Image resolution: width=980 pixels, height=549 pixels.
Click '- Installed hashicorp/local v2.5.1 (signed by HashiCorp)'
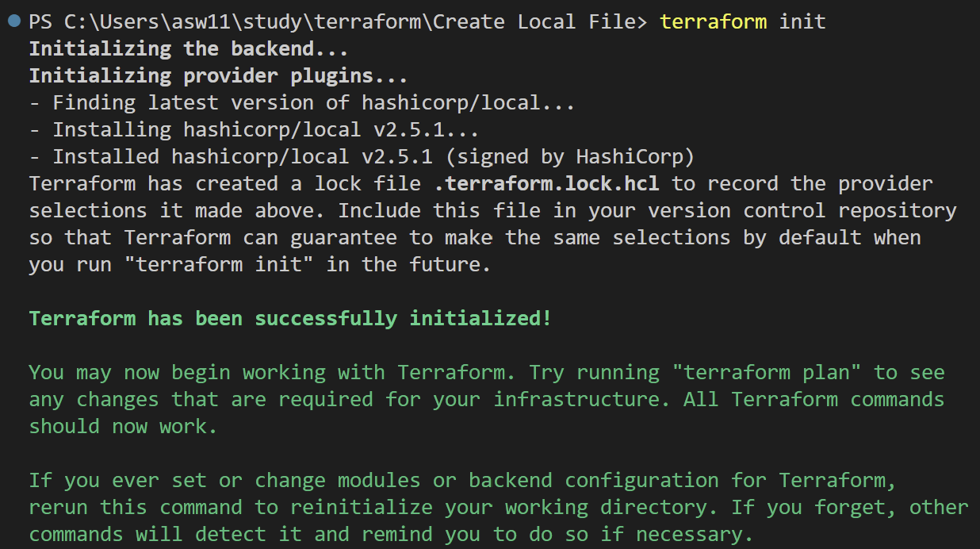pos(362,156)
